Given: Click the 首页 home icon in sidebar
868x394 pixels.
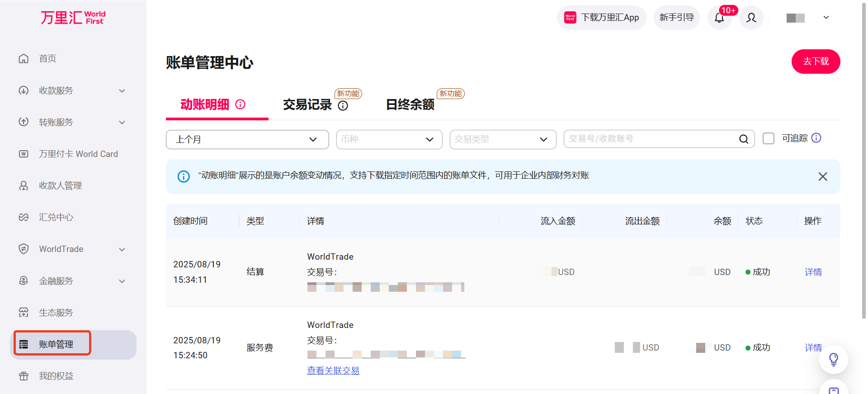Looking at the screenshot, I should (24, 59).
